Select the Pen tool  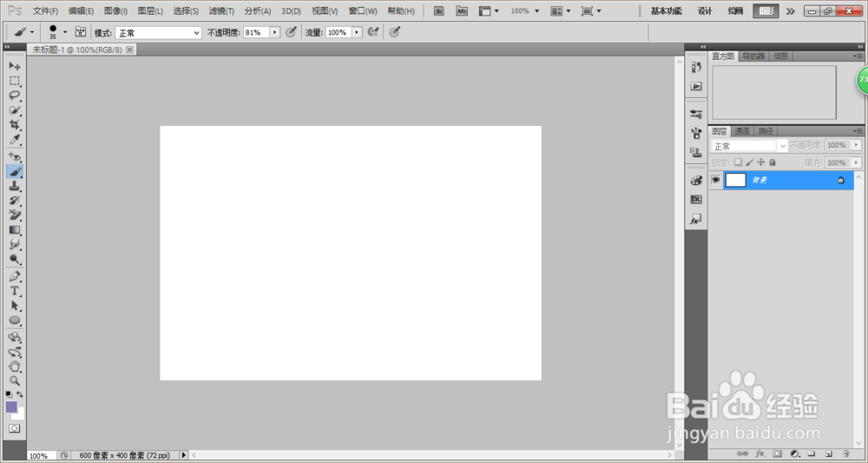click(x=15, y=276)
